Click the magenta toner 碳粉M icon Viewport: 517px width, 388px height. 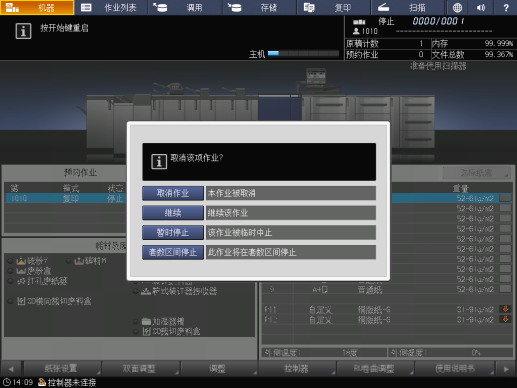tap(79, 261)
